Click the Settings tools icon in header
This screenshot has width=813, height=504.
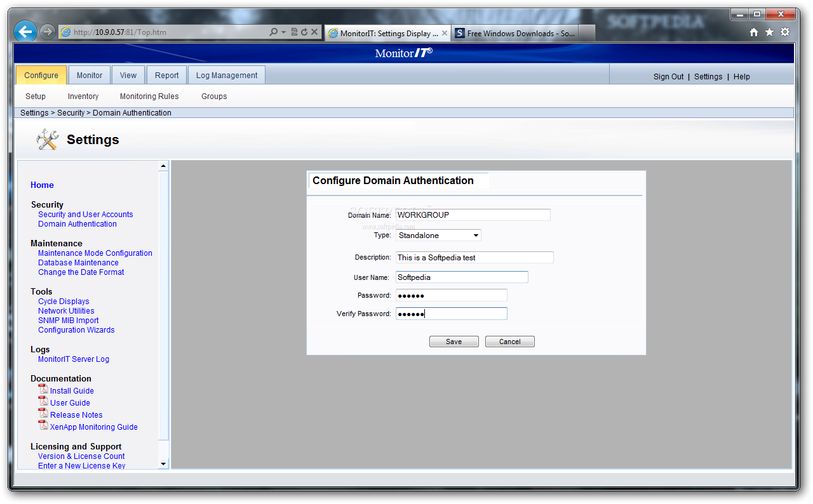coord(48,139)
